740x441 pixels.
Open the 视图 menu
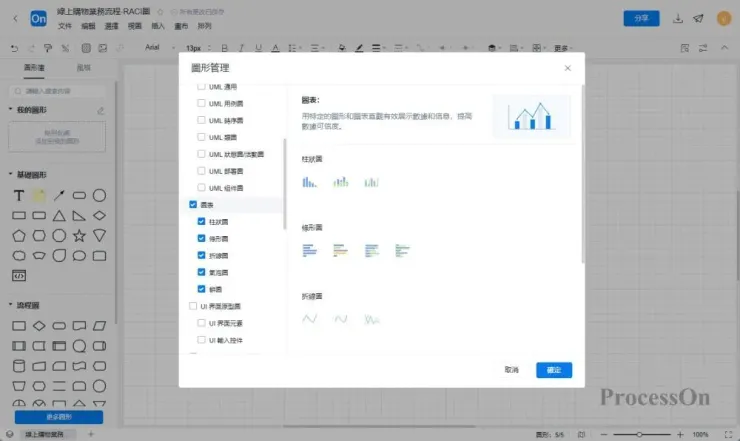(x=135, y=26)
